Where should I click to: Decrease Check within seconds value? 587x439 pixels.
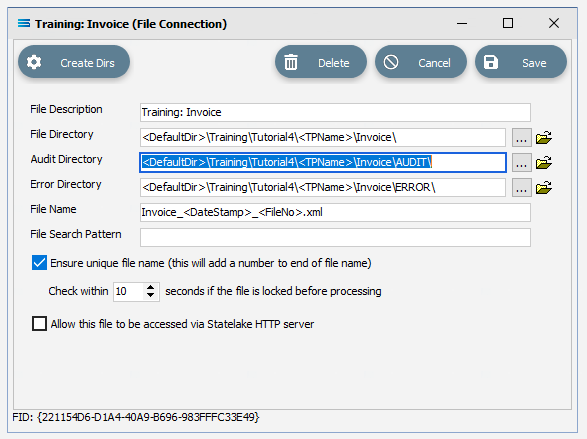point(150,295)
